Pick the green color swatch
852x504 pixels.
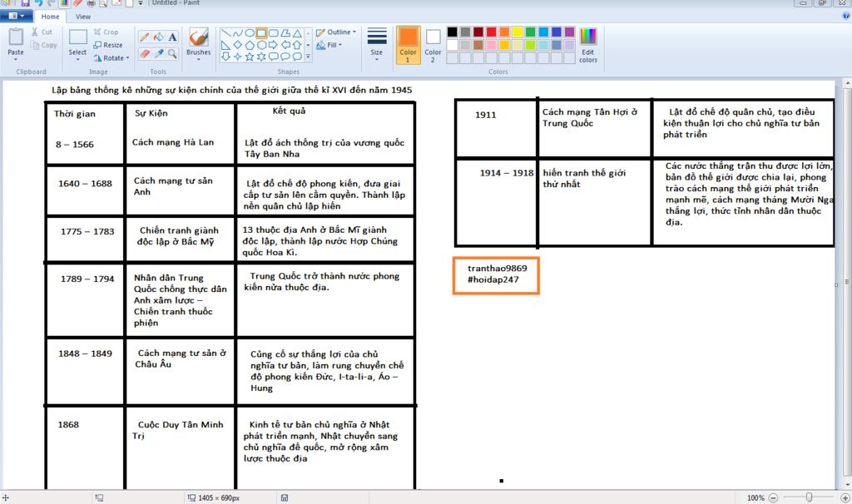tap(530, 32)
